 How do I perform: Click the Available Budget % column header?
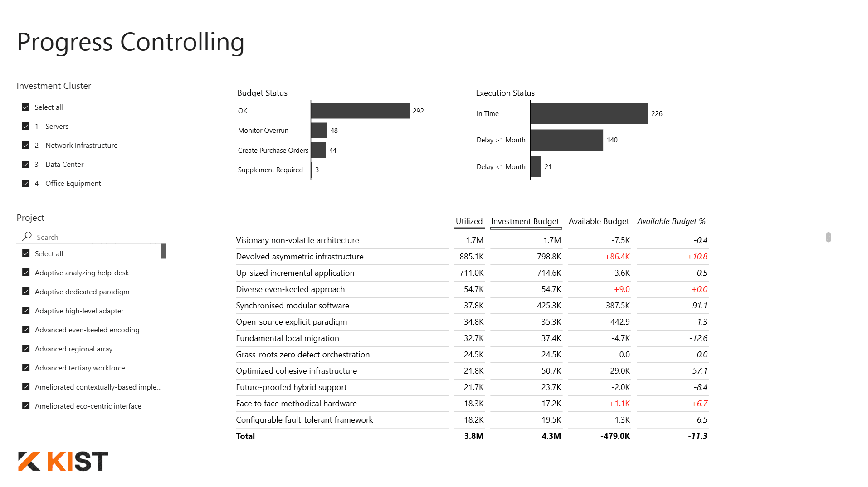point(671,221)
